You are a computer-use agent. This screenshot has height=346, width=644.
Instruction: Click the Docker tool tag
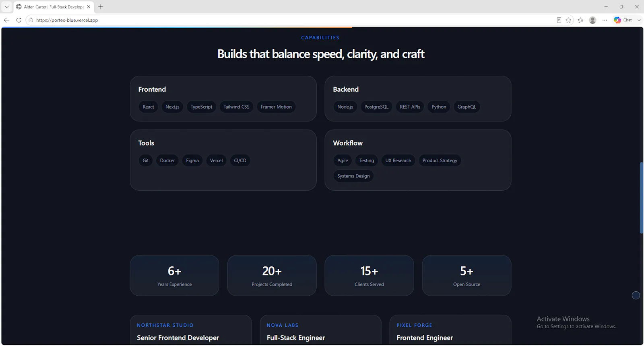167,160
